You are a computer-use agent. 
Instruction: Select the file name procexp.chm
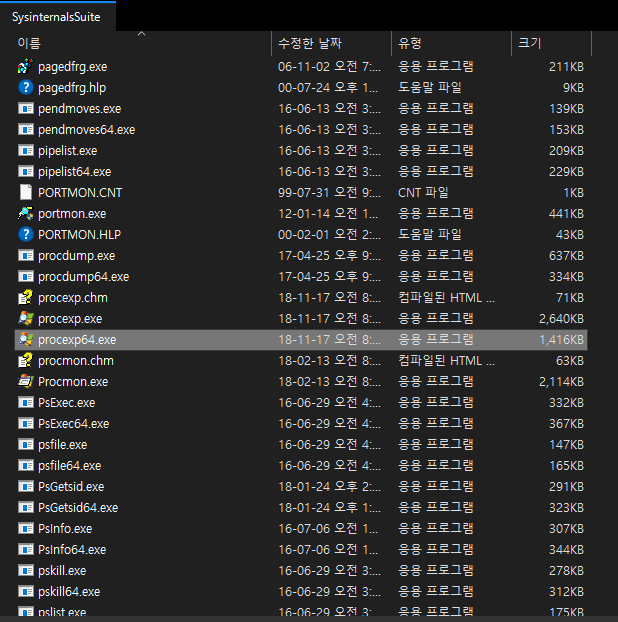(x=73, y=298)
